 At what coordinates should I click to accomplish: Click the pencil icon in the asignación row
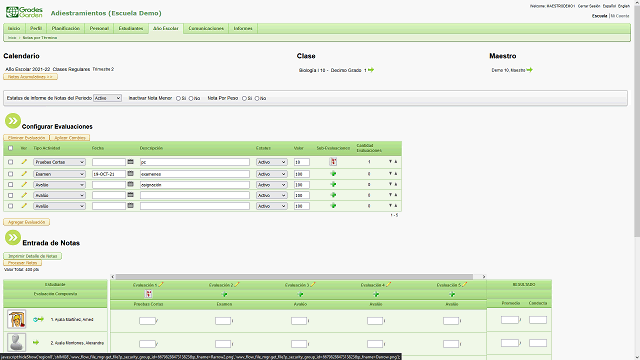[24, 184]
